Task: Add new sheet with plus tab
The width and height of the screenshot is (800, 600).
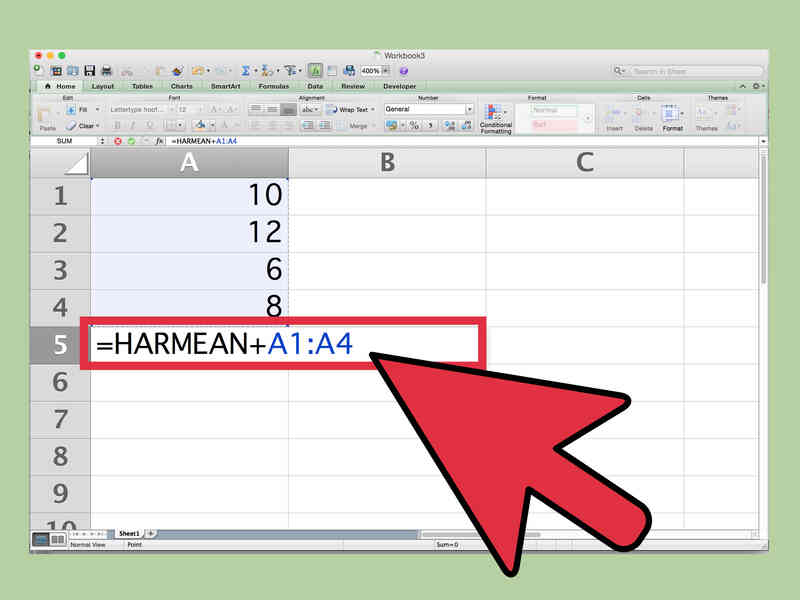Action: pos(151,533)
